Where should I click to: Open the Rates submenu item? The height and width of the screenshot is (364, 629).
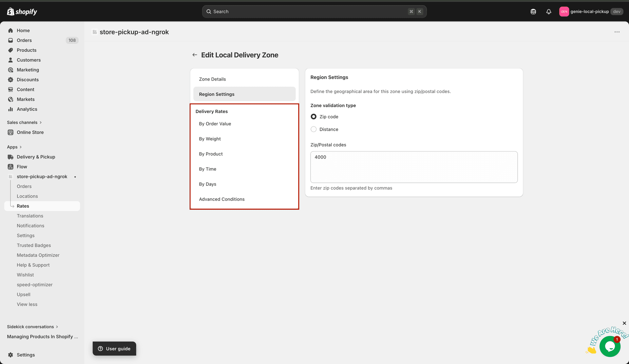click(x=42, y=206)
